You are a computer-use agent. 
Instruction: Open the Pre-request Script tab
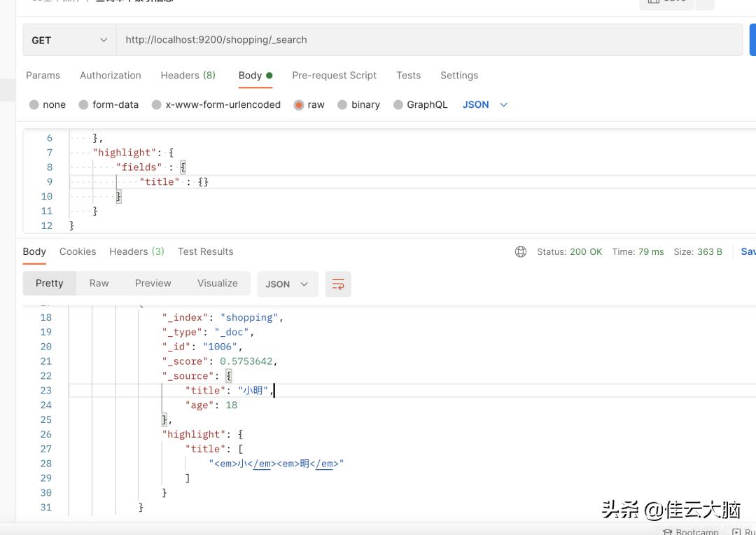click(x=334, y=75)
